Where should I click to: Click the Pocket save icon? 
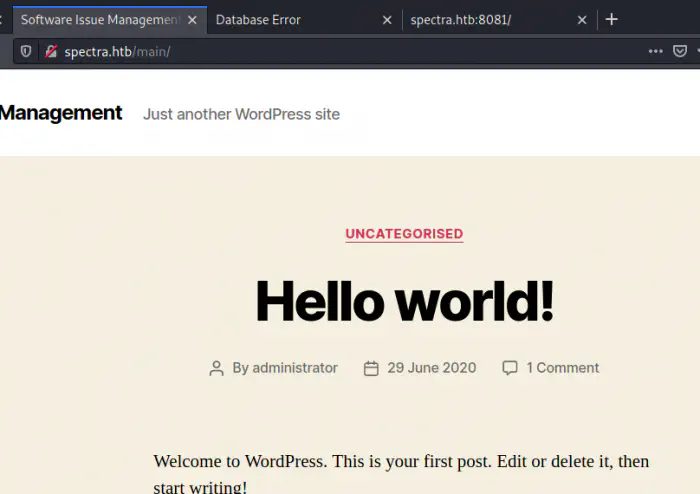coord(682,51)
